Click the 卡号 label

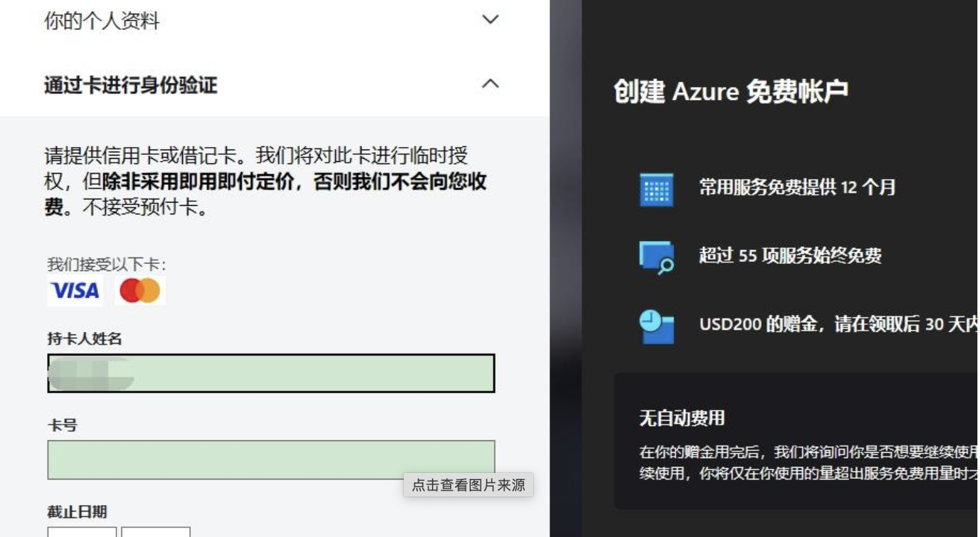(x=63, y=426)
